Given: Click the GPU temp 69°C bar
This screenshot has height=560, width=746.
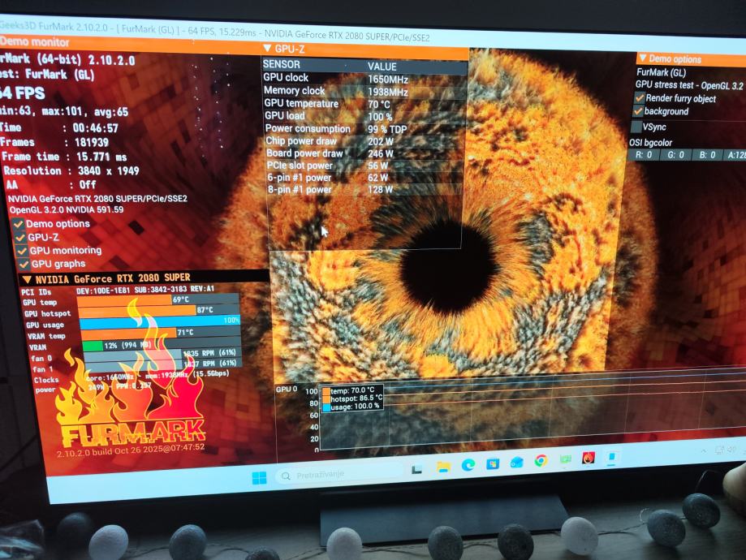Looking at the screenshot, I should click(158, 299).
